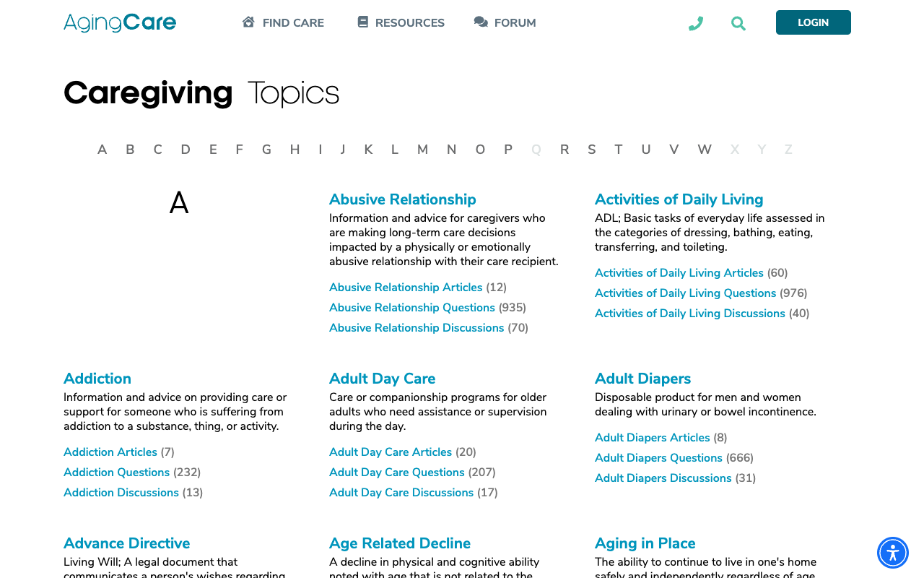Open Addiction Questions link

117,473
